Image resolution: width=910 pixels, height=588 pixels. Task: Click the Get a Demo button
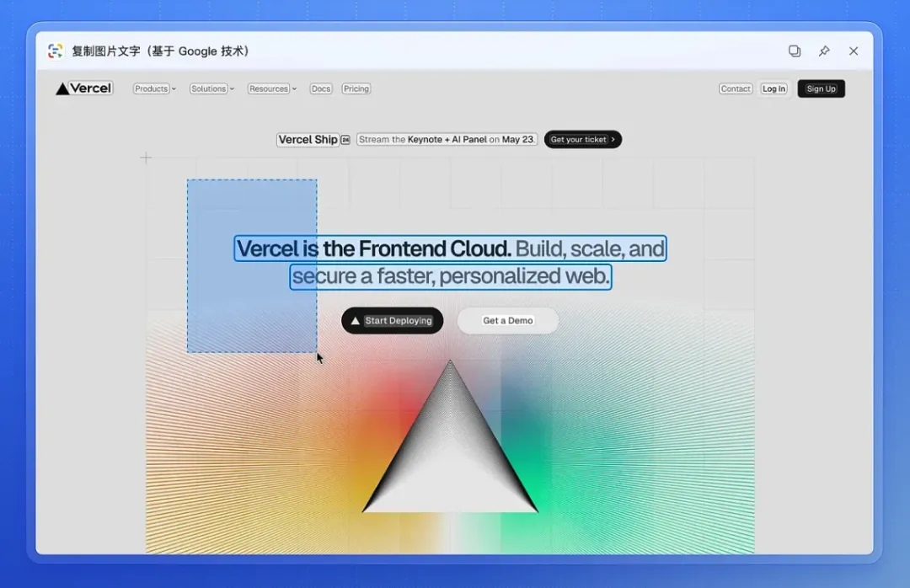pyautogui.click(x=508, y=320)
